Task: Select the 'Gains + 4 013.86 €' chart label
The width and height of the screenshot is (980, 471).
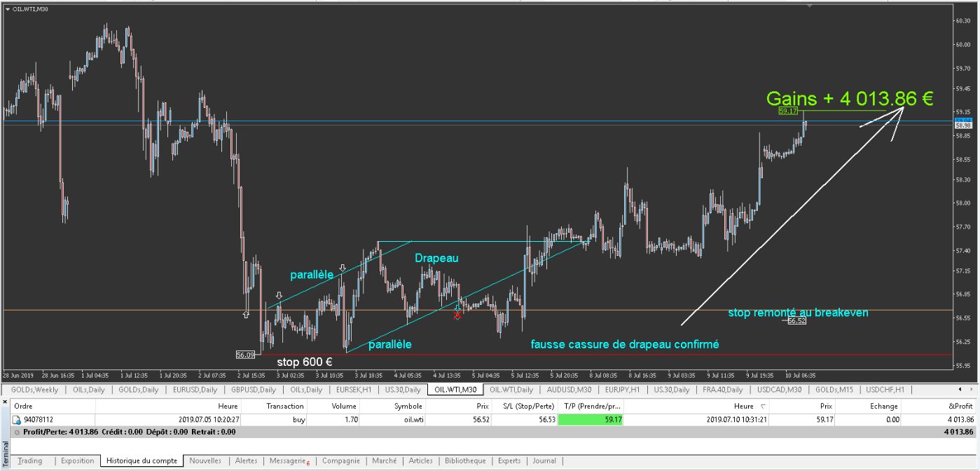Action: coord(849,99)
